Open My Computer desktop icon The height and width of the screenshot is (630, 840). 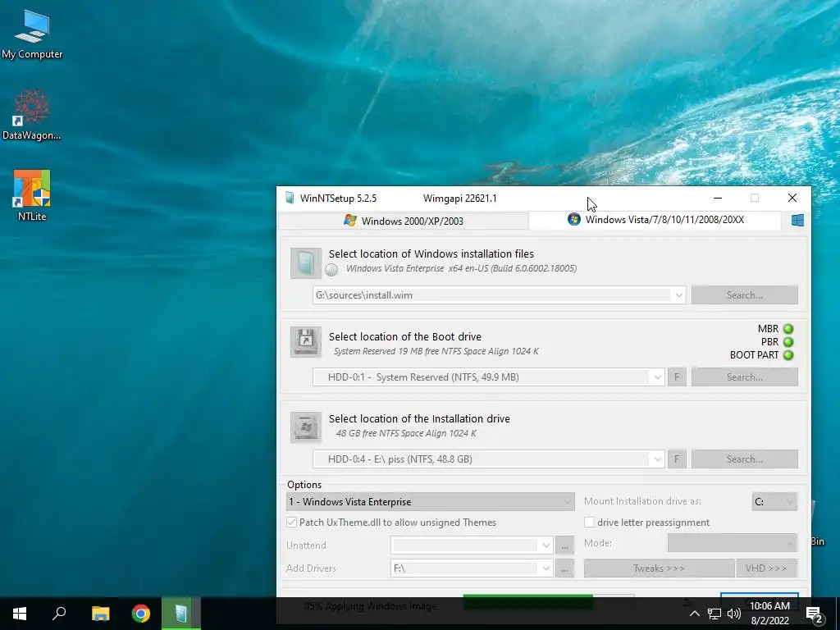(32, 34)
